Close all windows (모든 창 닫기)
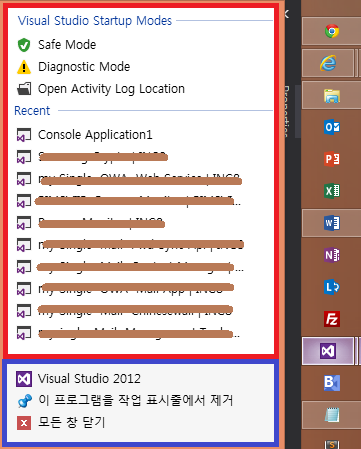This screenshot has height=449, width=361. tap(71, 422)
